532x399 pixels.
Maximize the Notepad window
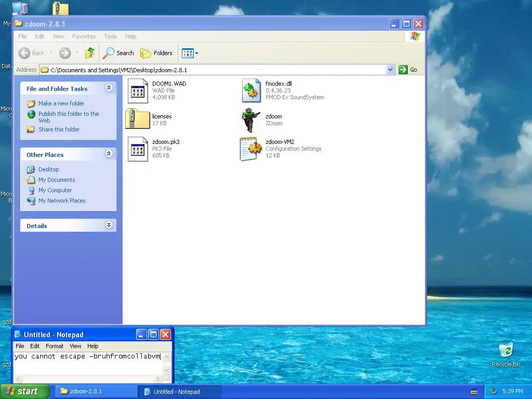pos(153,335)
